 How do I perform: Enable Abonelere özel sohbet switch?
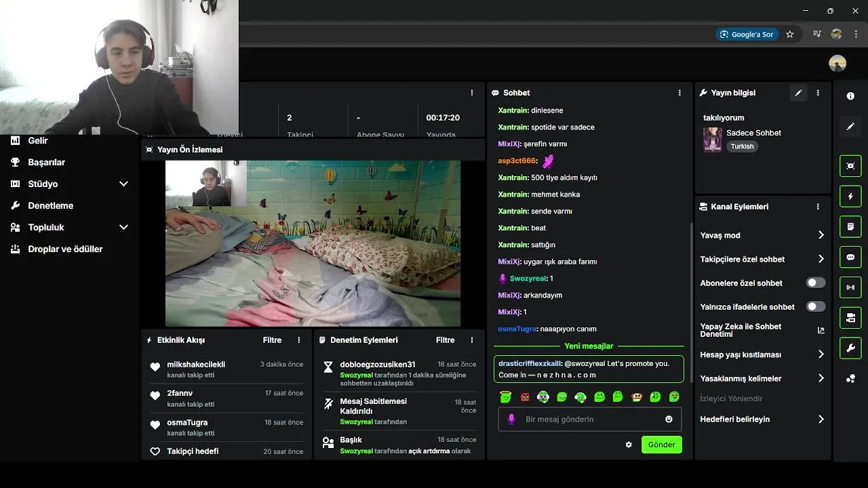[x=816, y=283]
